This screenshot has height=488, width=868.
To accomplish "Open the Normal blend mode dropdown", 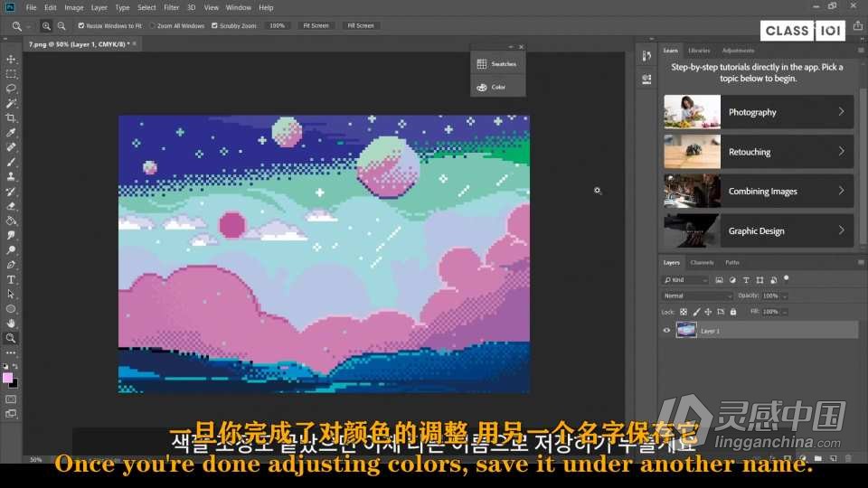I will [697, 296].
